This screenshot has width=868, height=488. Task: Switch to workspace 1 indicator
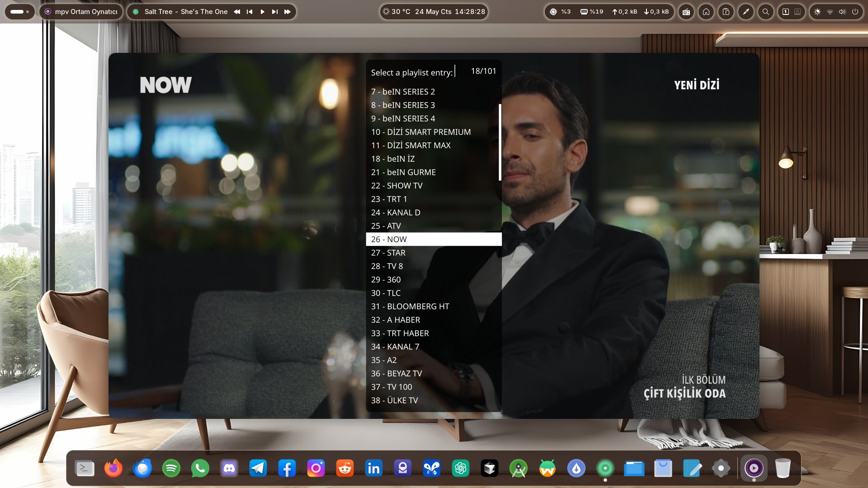point(786,12)
